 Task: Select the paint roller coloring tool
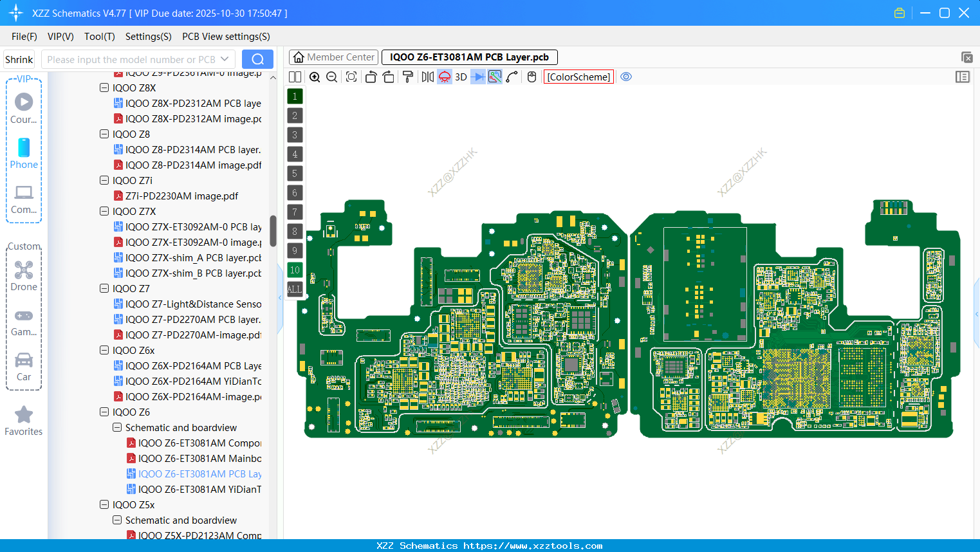point(407,77)
